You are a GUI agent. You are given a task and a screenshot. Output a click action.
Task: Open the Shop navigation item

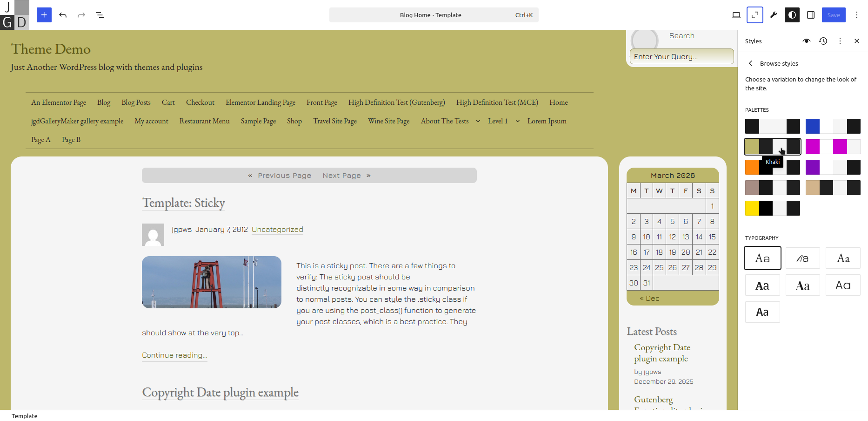click(x=294, y=121)
